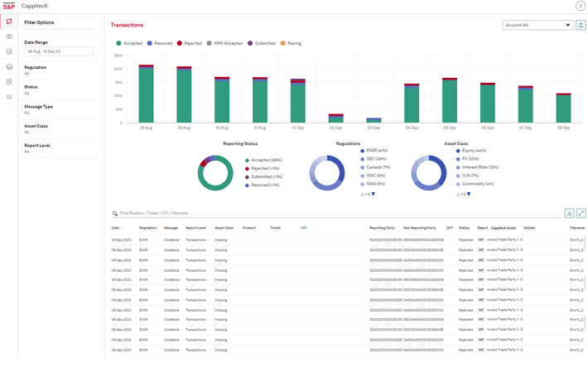Image resolution: width=588 pixels, height=373 pixels.
Task: Toggle the Pairing series in chart legend
Action: pyautogui.click(x=291, y=44)
